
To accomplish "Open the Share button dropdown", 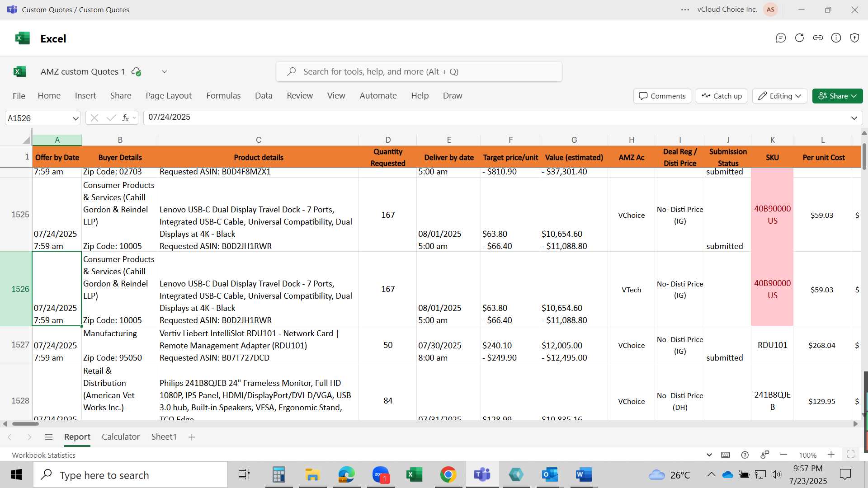I will pyautogui.click(x=837, y=96).
